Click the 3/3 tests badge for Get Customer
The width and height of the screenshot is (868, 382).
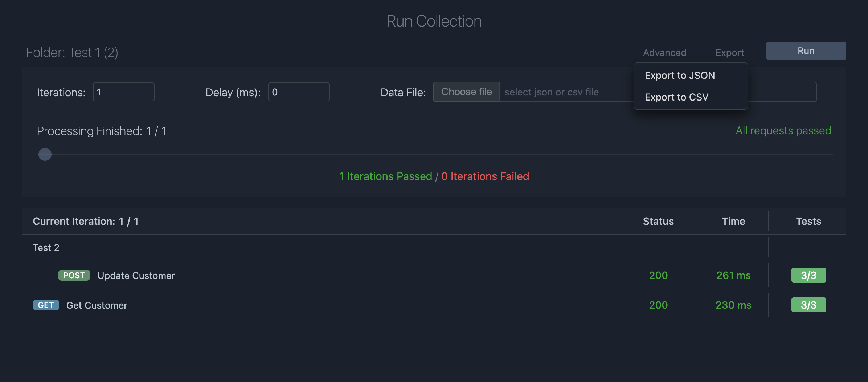808,305
